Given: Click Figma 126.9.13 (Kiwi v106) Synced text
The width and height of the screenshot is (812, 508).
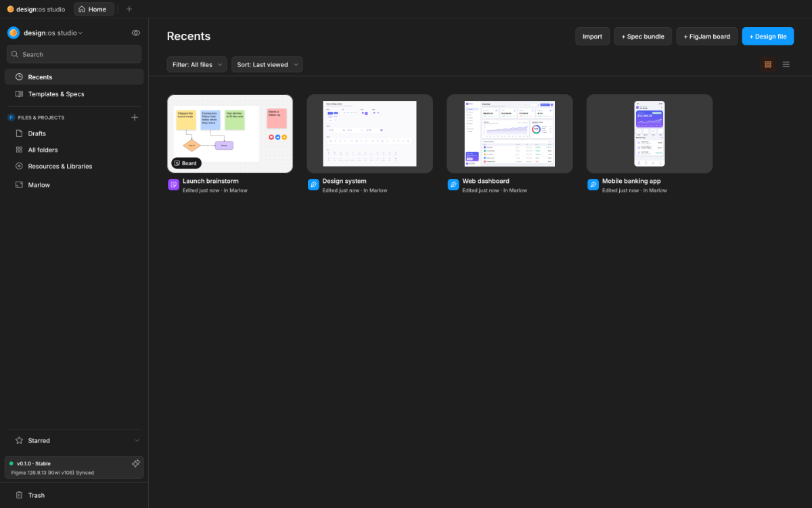Looking at the screenshot, I should [53, 472].
